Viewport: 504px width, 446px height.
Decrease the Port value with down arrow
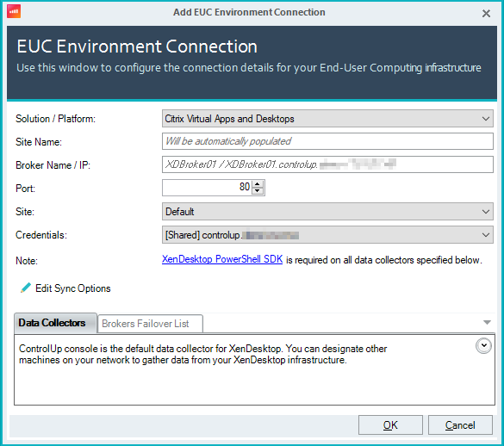(x=258, y=191)
